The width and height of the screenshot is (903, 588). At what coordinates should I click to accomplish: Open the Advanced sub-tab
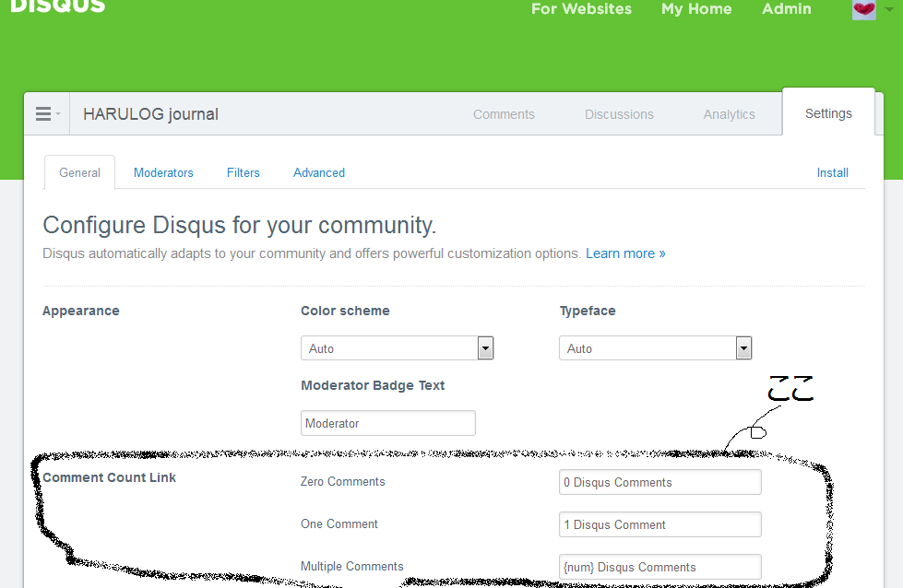[x=319, y=172]
